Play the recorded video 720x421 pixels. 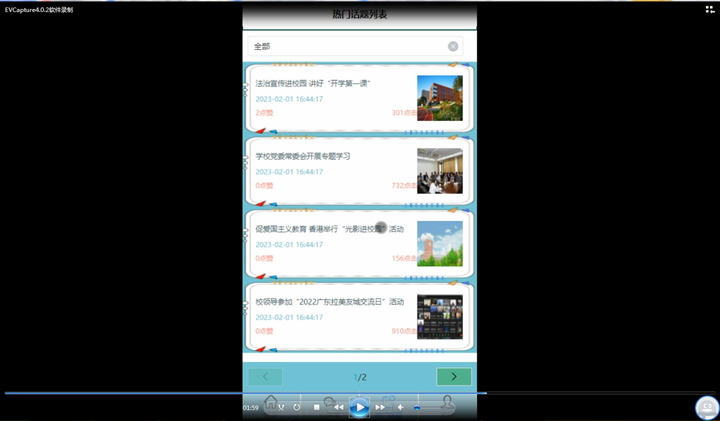[359, 407]
